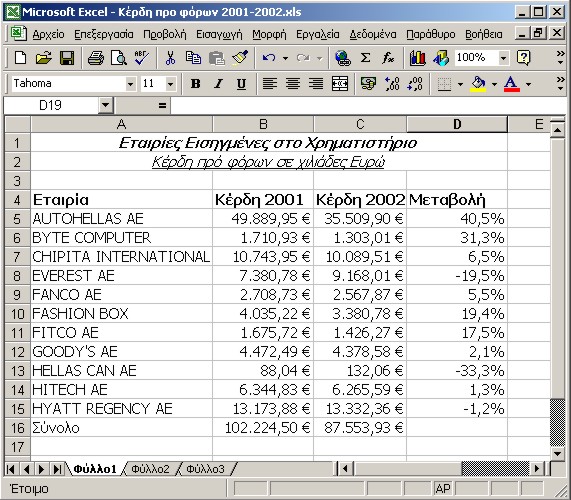Create a new workbook with New icon

[x=20, y=58]
